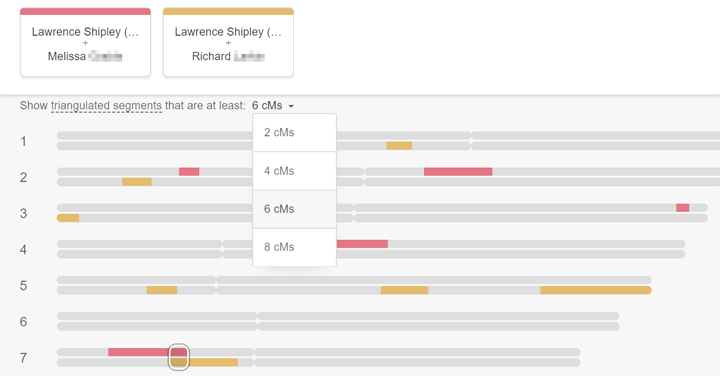Click the dropdown caret next to 6 cMs
This screenshot has width=720, height=376.
[291, 107]
